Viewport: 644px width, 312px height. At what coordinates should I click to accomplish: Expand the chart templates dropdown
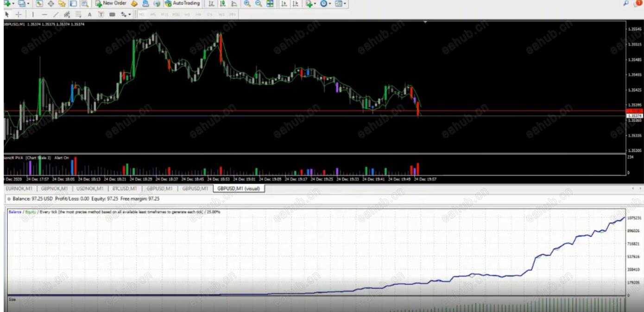[x=344, y=4]
